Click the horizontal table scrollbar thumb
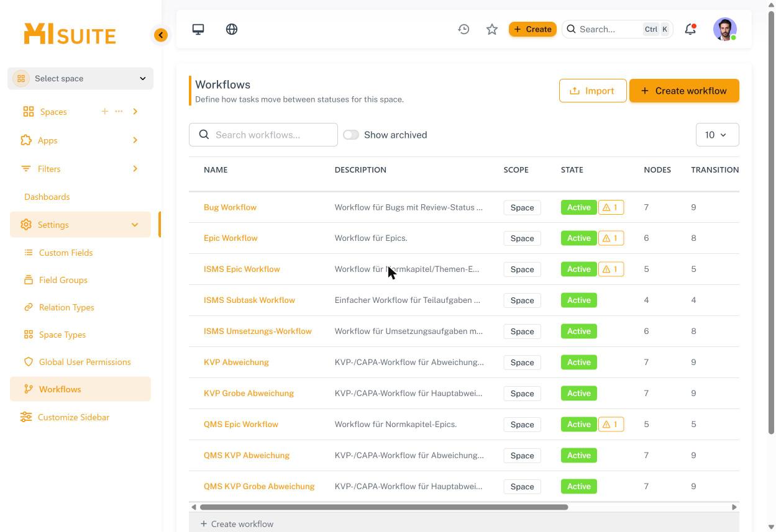The image size is (776, 532). point(384,507)
